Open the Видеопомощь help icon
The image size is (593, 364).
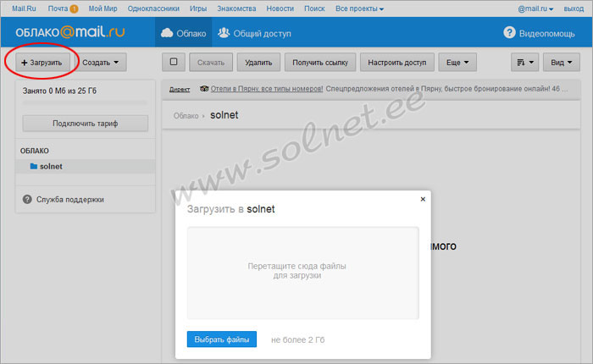point(510,33)
